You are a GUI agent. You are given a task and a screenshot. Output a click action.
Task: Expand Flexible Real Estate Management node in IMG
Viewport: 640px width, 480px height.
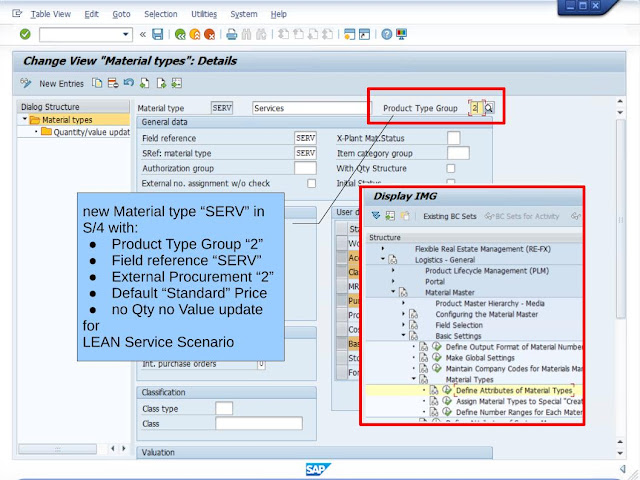click(382, 249)
